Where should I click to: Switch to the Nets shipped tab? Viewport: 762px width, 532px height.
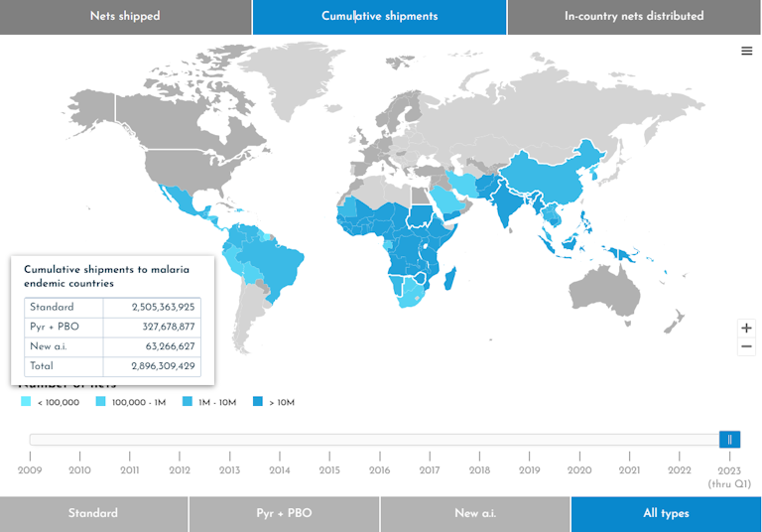tap(125, 17)
